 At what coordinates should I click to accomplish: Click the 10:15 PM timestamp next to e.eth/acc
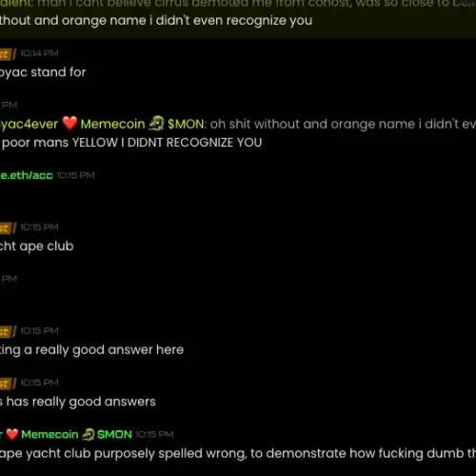click(x=75, y=175)
